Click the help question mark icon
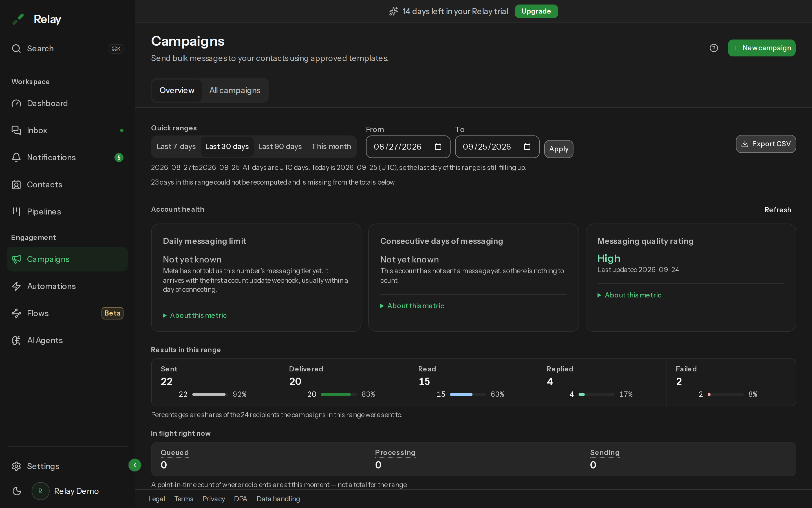 [714, 48]
